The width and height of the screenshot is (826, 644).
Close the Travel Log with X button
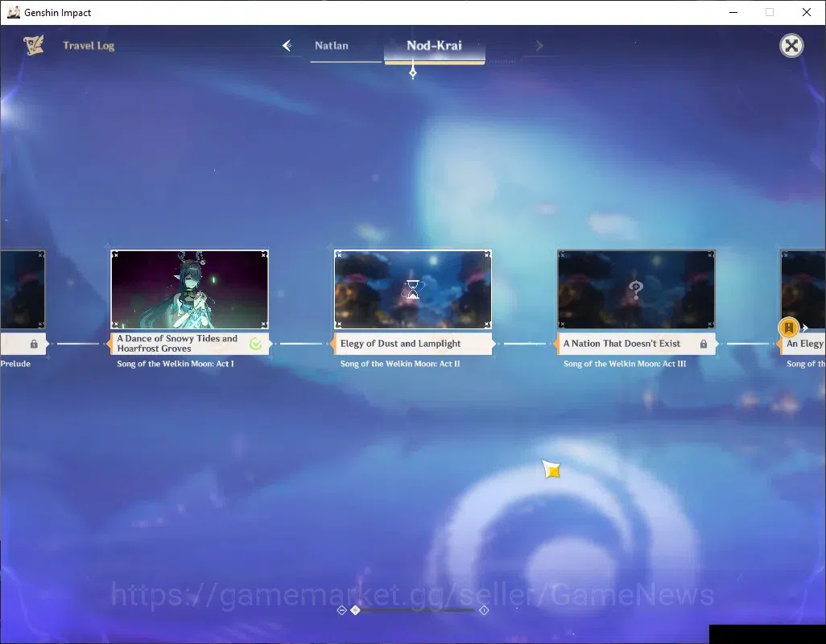pos(791,46)
